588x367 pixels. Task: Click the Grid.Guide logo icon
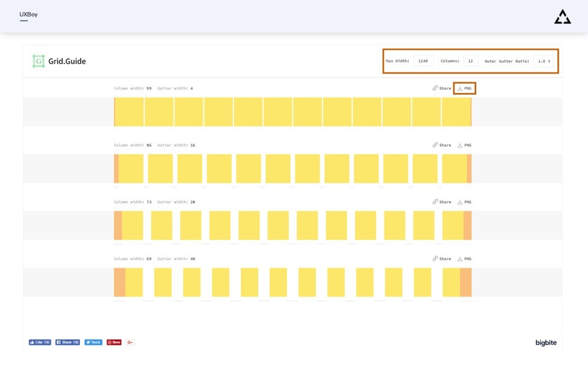[x=38, y=61]
